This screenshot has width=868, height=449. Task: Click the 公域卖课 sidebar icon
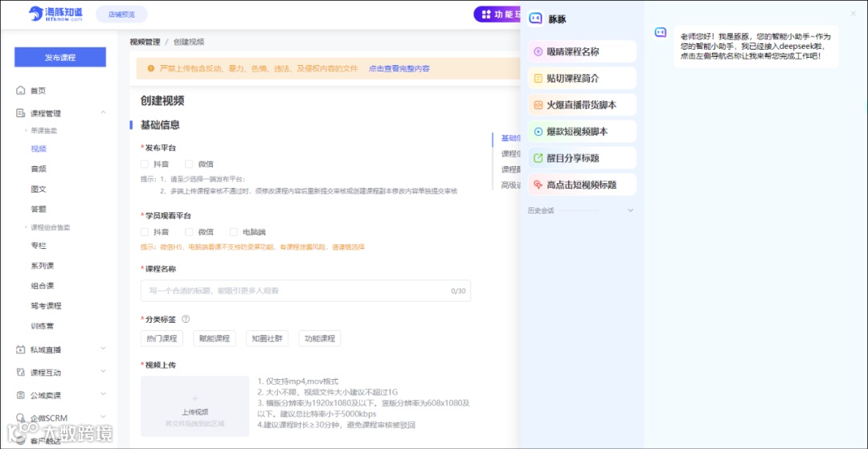[20, 395]
